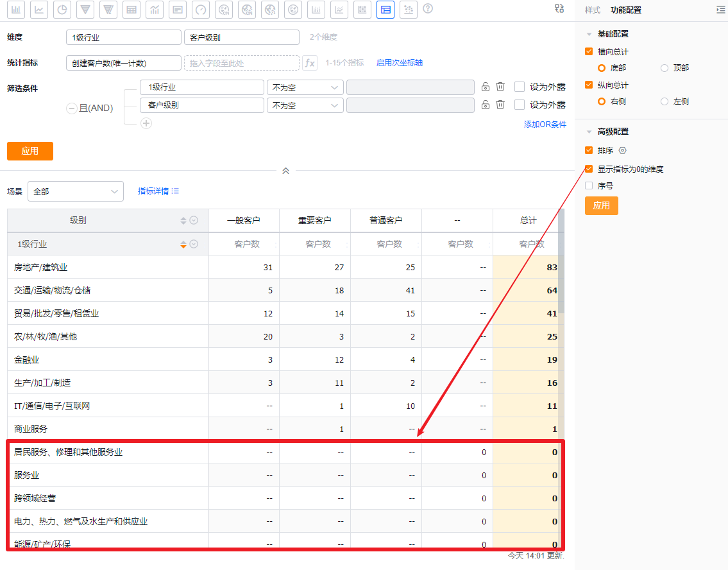The image size is (728, 570).
Task: Select the scatter plot chart icon
Action: pos(408,9)
